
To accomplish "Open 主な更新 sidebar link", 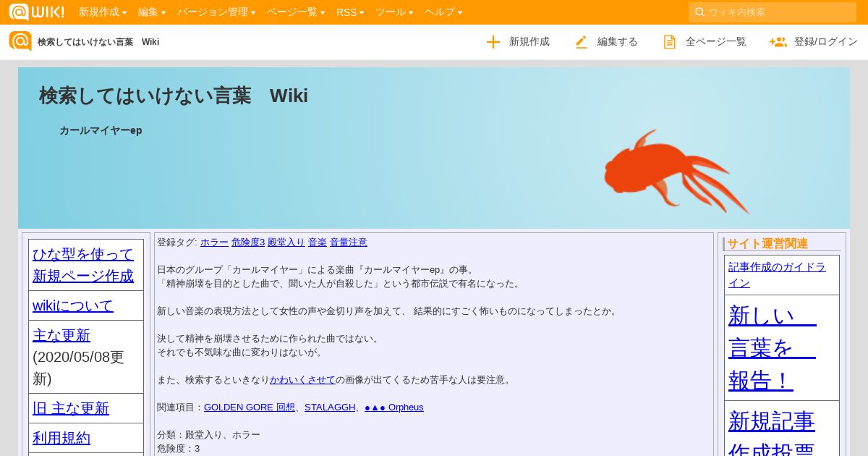I will click(61, 335).
